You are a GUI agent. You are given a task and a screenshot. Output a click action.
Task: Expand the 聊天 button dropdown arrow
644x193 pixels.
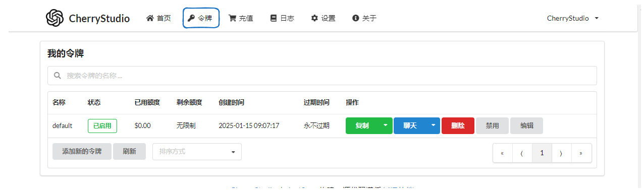click(433, 125)
